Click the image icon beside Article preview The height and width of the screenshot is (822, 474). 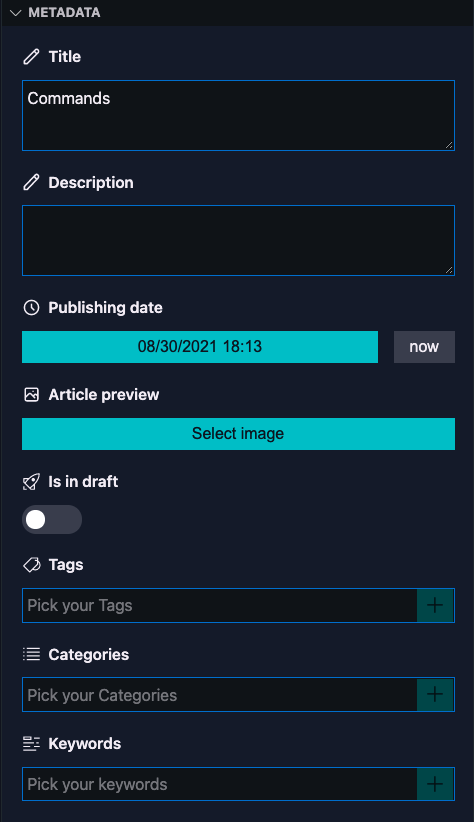click(31, 395)
